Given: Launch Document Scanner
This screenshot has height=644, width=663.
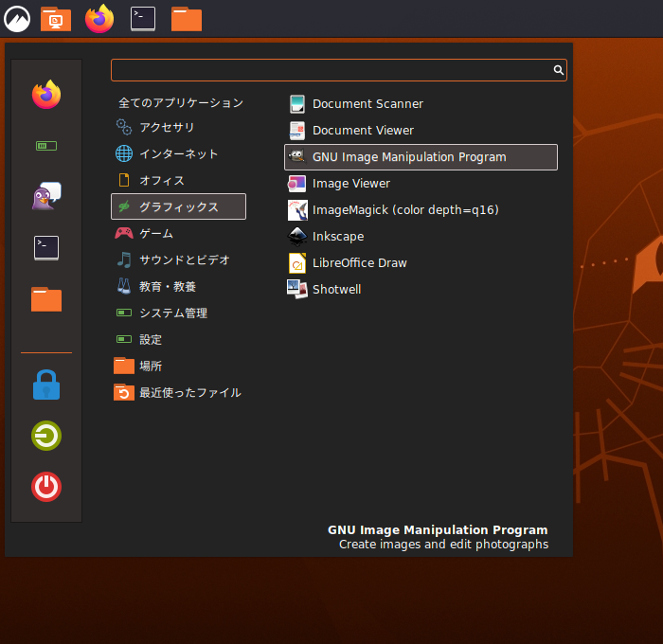Looking at the screenshot, I should pos(421,104).
